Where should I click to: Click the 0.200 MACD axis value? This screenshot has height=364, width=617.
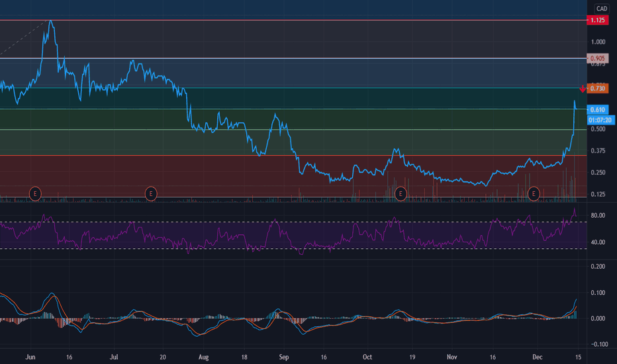(x=598, y=267)
